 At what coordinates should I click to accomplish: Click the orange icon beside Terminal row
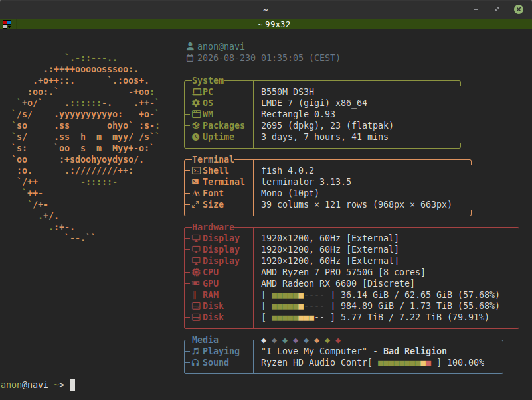click(195, 182)
